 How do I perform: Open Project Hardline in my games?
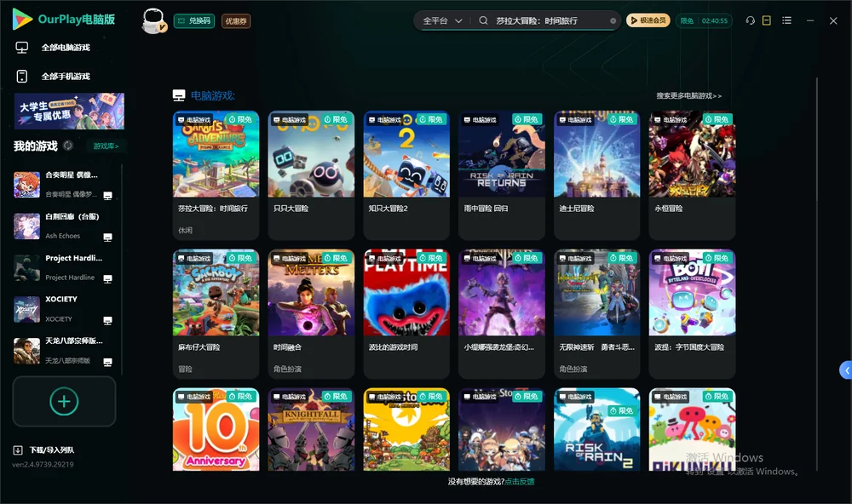click(x=62, y=267)
